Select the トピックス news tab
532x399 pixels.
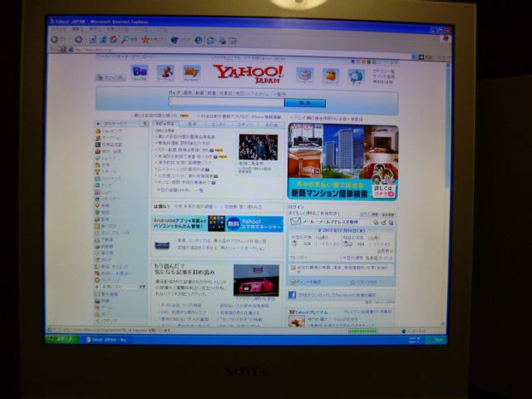165,124
